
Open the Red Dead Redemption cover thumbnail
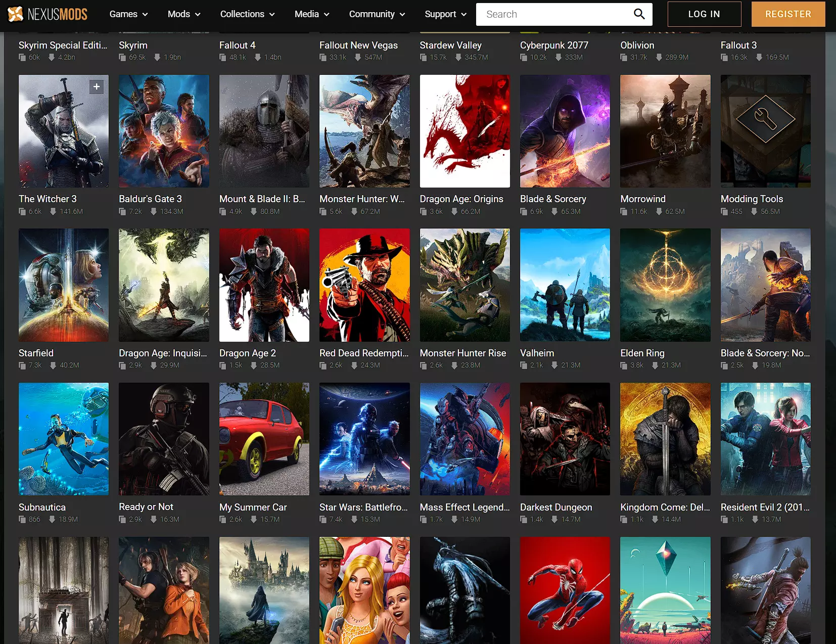[x=364, y=285]
